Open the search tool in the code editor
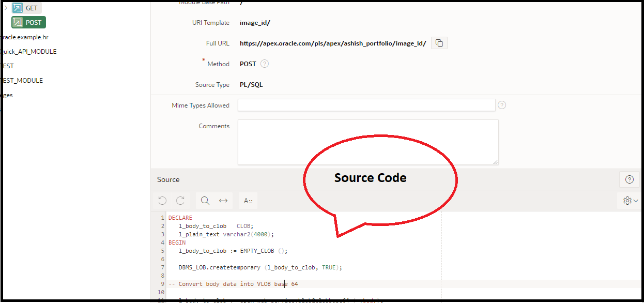Image resolution: width=644 pixels, height=303 pixels. 205,201
